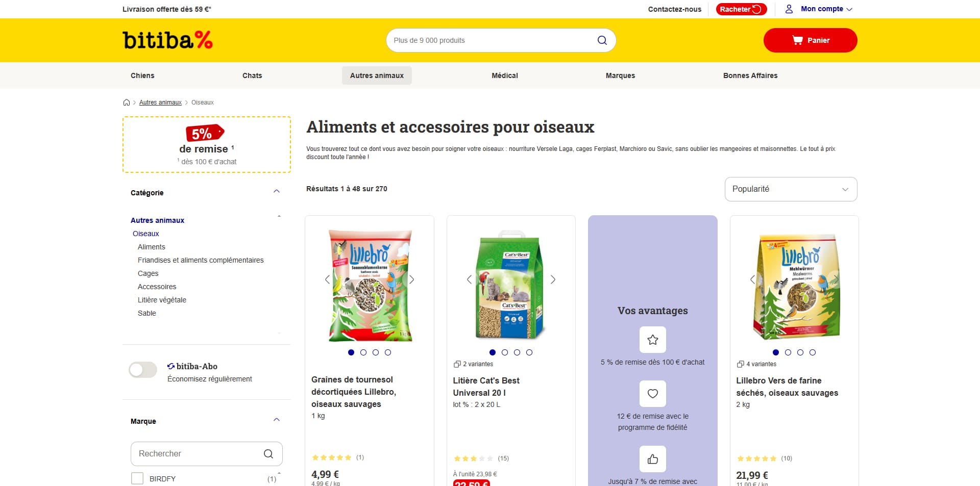Viewport: 980px width, 486px height.
Task: Check the BIRDFY brand checkbox
Action: pyautogui.click(x=137, y=478)
